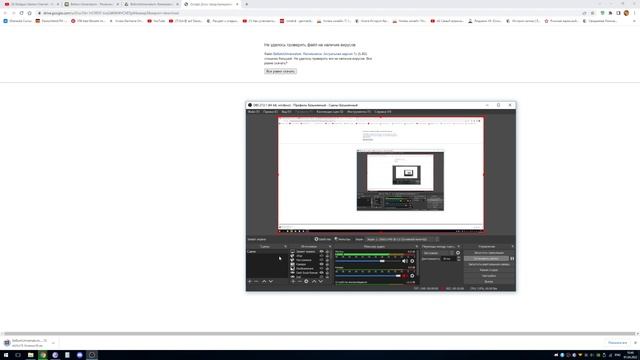Open Настройки button in OBS Controls
Screen dimensions: 640x360
point(489,276)
